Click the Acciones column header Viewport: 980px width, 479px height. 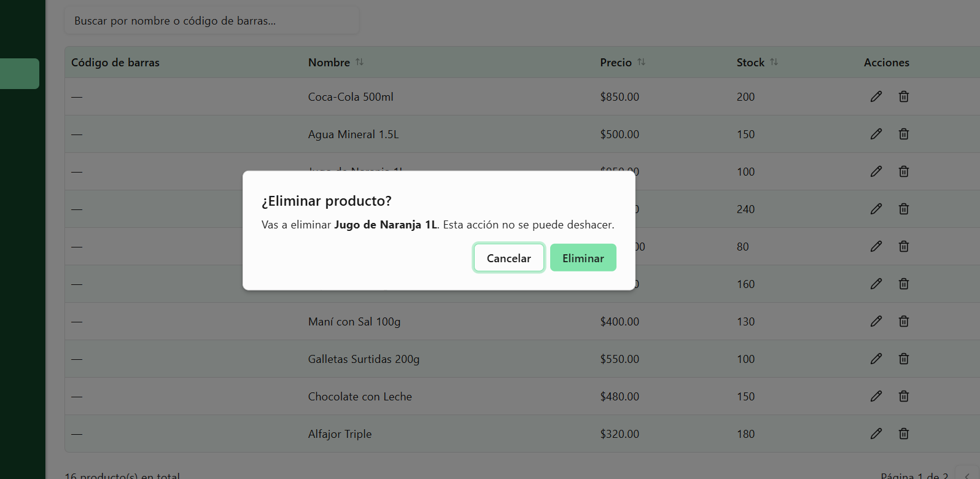click(887, 63)
